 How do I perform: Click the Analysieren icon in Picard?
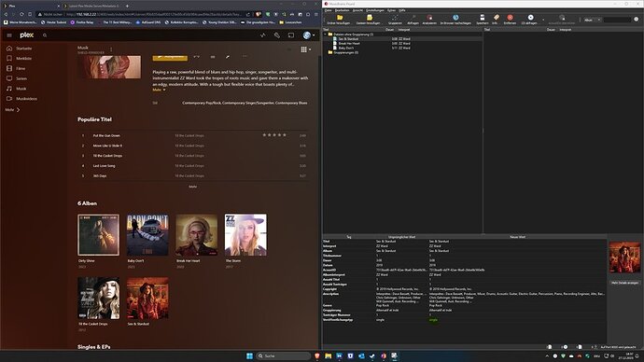[429, 18]
